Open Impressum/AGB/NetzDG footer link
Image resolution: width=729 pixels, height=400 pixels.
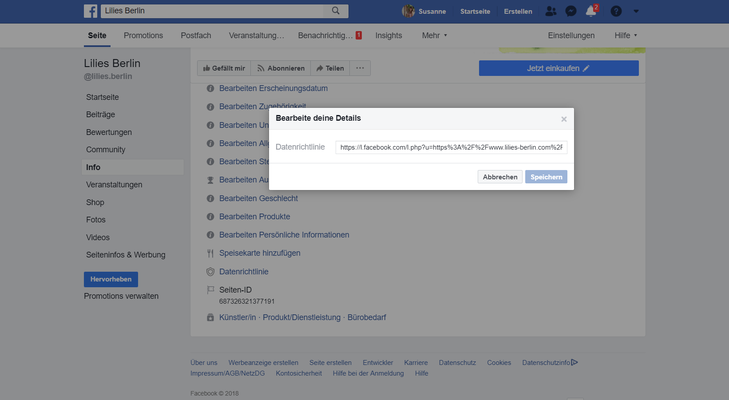[227, 373]
